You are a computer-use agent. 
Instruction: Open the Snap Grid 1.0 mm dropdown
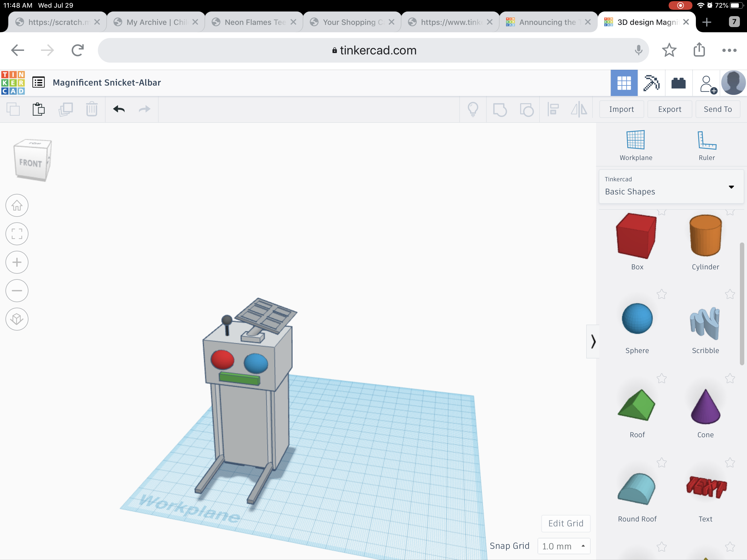564,546
